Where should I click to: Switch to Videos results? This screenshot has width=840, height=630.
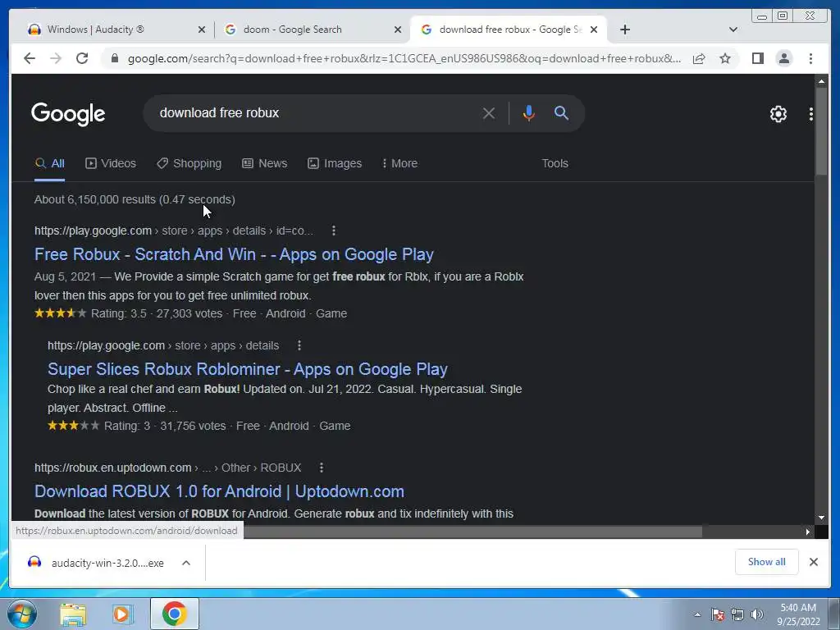pyautogui.click(x=111, y=163)
